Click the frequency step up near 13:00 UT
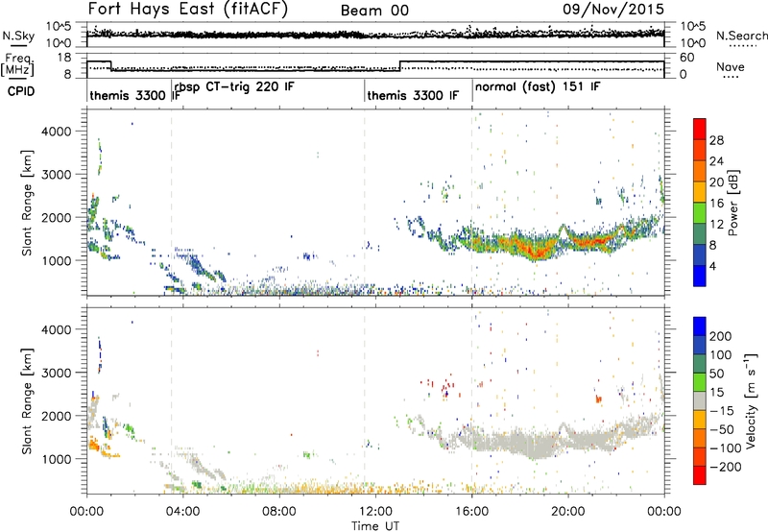768x532 pixels. point(400,65)
